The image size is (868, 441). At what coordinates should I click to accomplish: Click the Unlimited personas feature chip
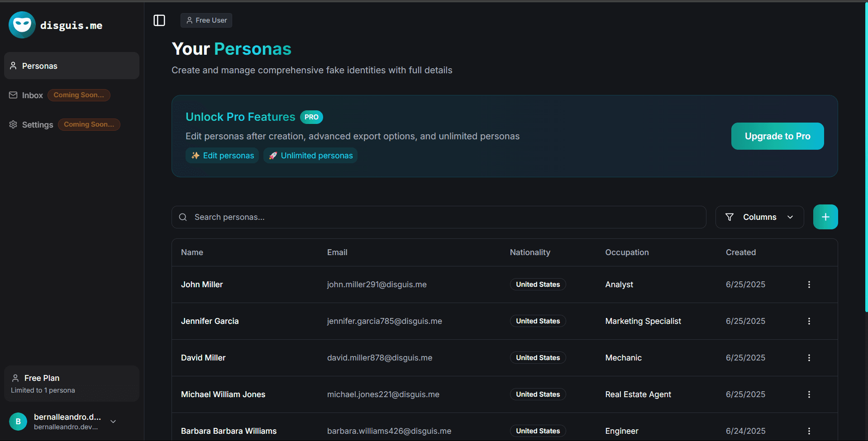[310, 156]
